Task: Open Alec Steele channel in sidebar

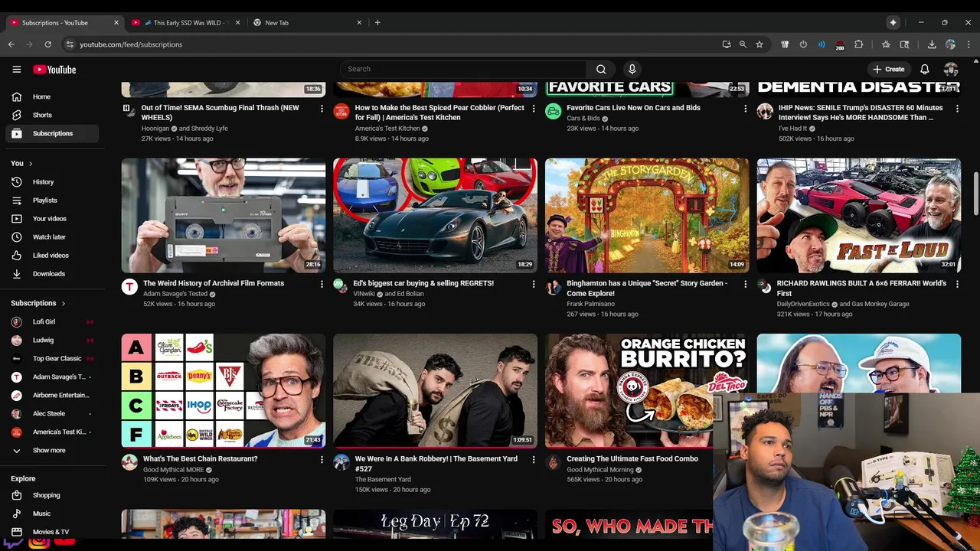Action: click(52, 414)
